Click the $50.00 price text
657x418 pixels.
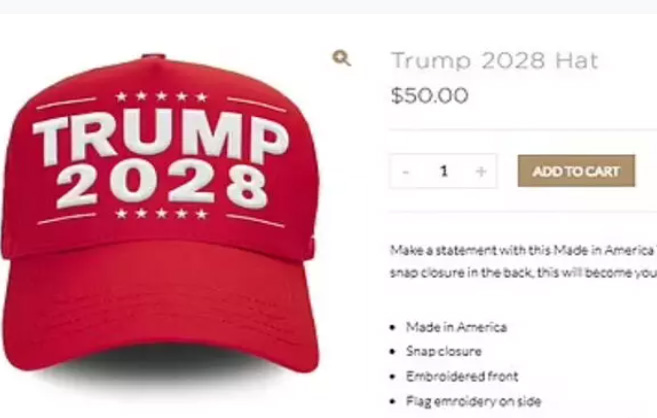tap(429, 95)
